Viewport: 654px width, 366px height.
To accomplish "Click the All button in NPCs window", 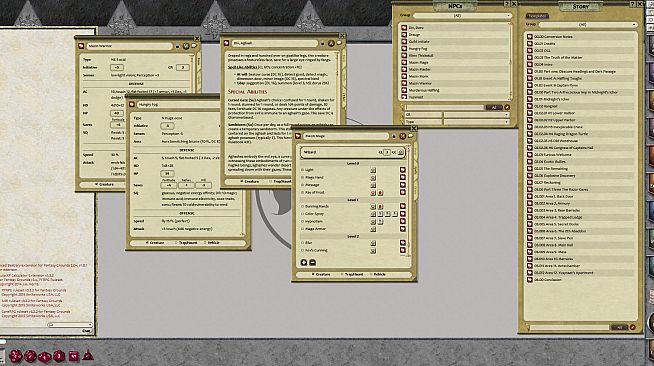I will click(494, 108).
